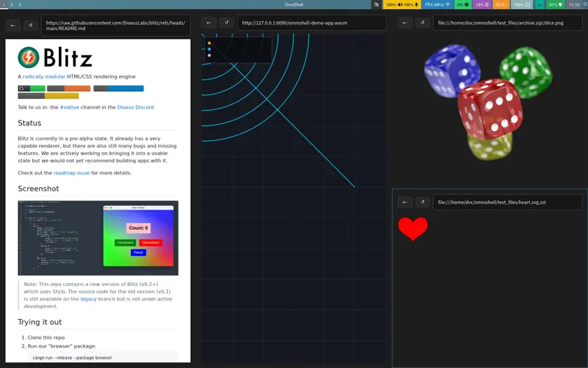This screenshot has height=368, width=588.
Task: Click the orange badge in README
Action: point(69,88)
